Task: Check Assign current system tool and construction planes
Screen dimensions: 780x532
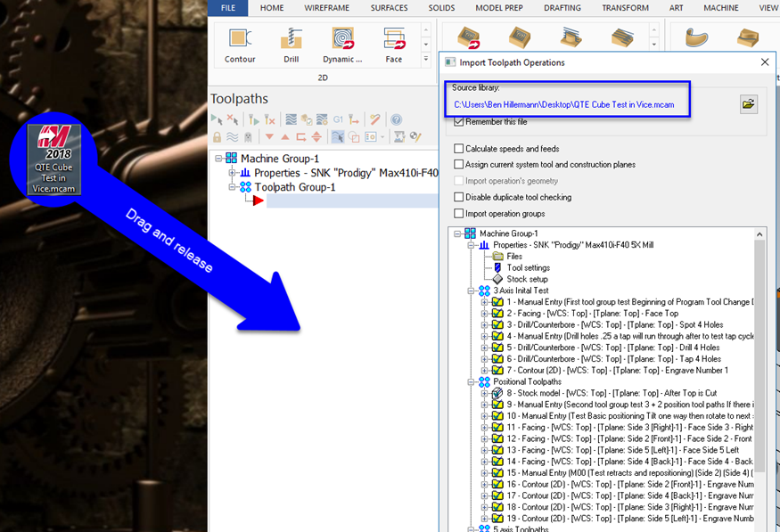Action: (x=459, y=165)
